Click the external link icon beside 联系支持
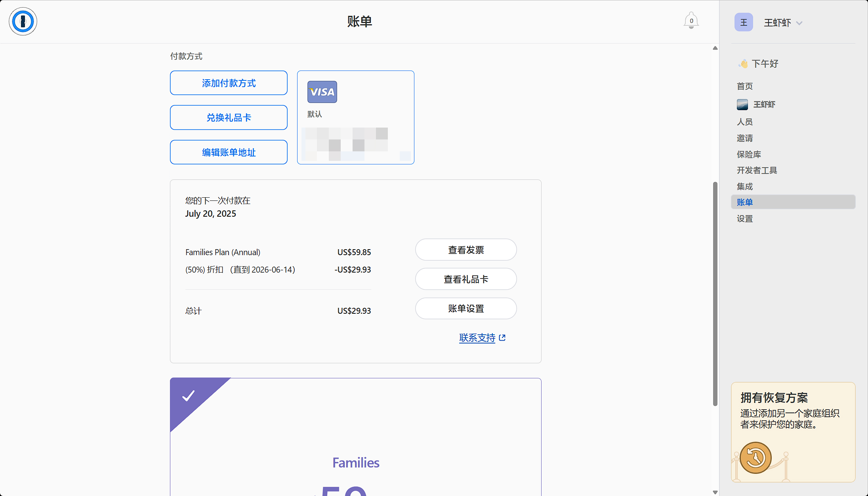The width and height of the screenshot is (868, 496). click(502, 338)
